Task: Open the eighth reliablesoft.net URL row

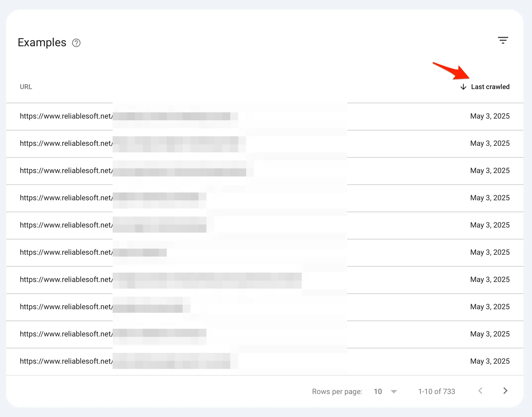Action: point(66,307)
